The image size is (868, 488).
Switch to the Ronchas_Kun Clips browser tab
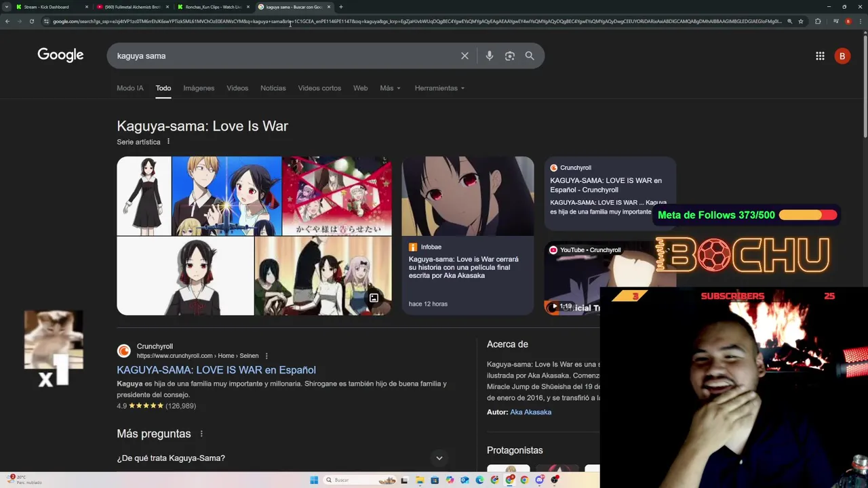(x=213, y=7)
